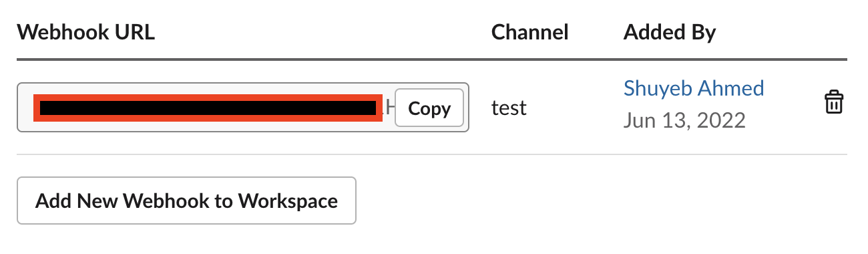This screenshot has width=868, height=254.
Task: Click the Webhook URL column header
Action: pos(86,33)
